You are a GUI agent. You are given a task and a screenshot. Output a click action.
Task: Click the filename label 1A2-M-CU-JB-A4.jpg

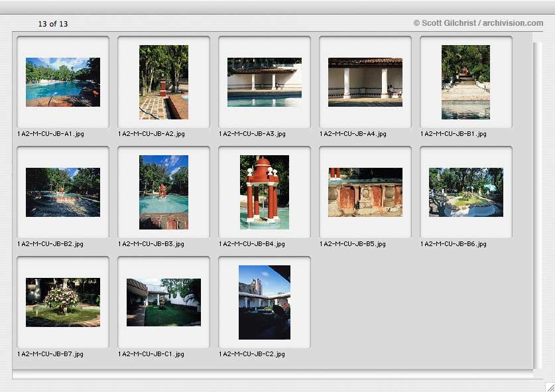pyautogui.click(x=353, y=134)
